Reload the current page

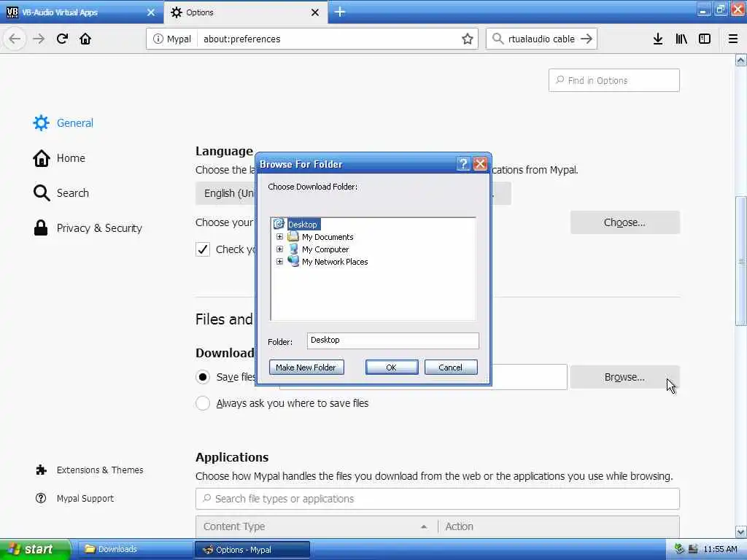63,39
